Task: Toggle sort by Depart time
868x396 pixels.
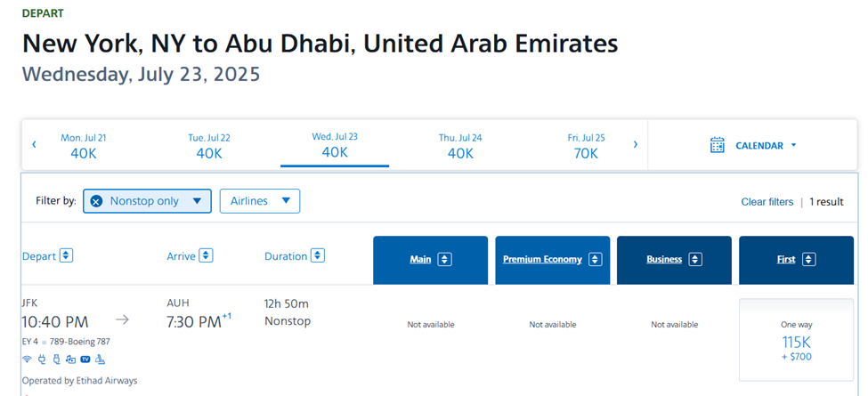Action: (66, 256)
